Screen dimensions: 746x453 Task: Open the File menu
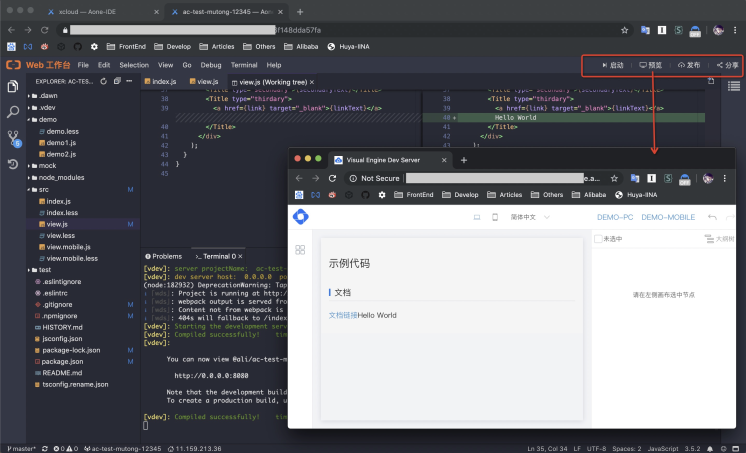pyautogui.click(x=83, y=65)
